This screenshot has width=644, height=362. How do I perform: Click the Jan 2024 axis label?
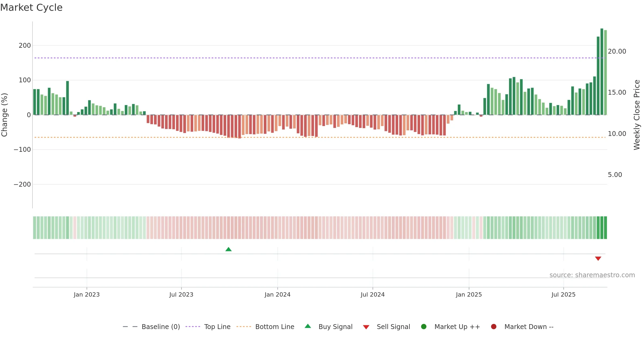tap(277, 295)
